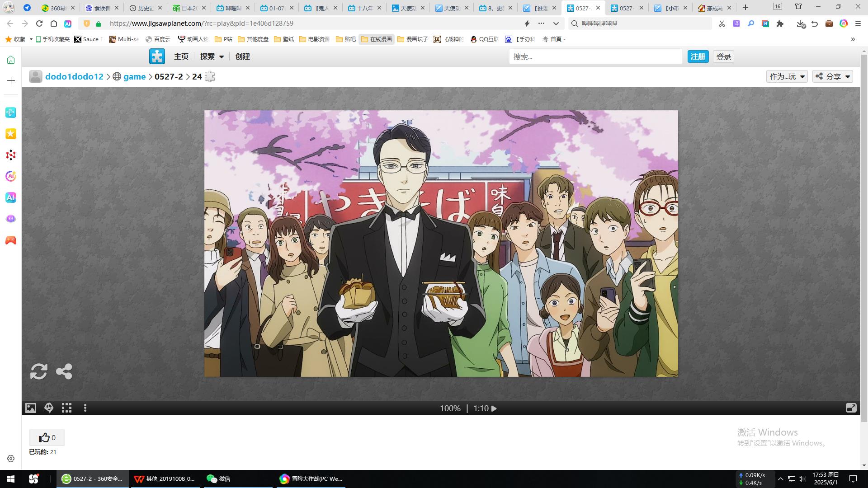Open the sidebar game controller icon

tap(11, 240)
